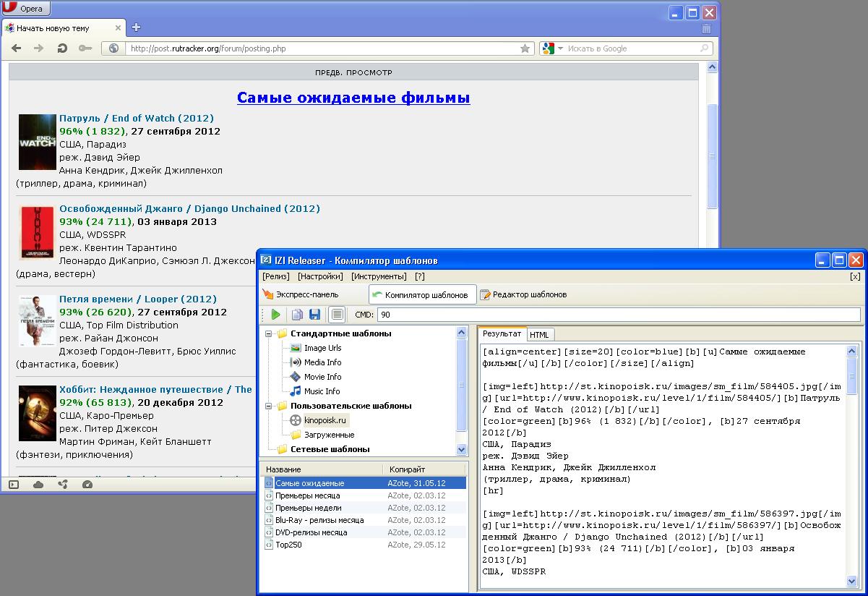Open the [Релиз] menu
868x596 pixels.
(x=276, y=276)
